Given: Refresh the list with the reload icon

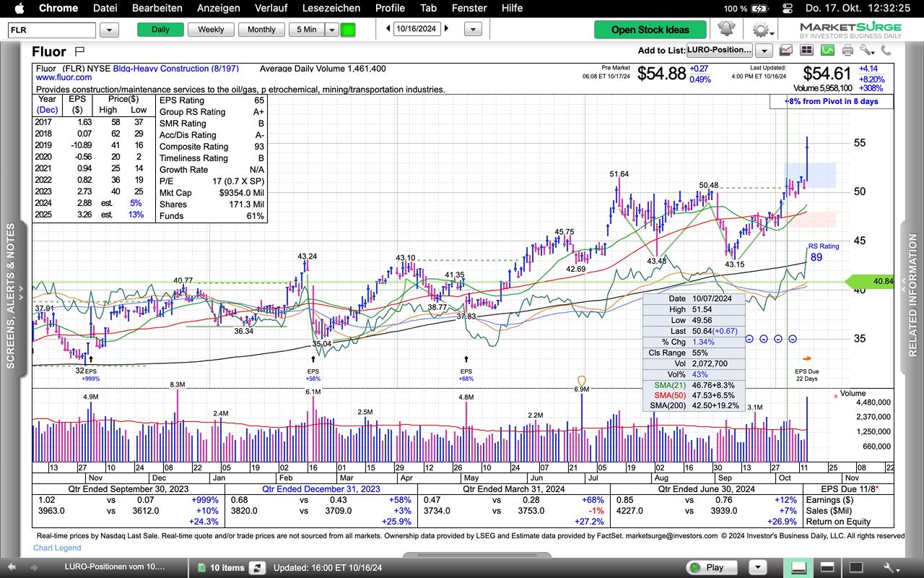Looking at the screenshot, I should [x=257, y=567].
